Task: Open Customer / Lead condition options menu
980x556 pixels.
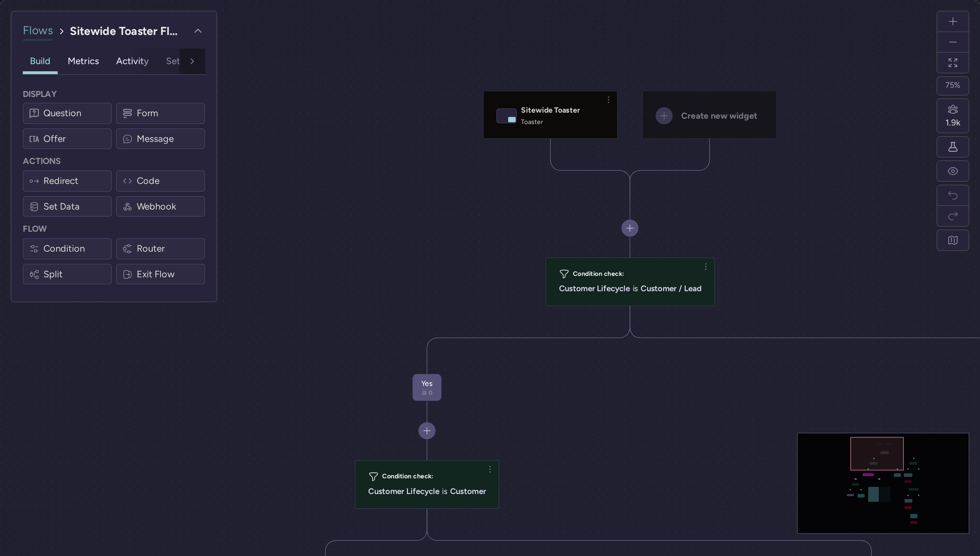Action: pos(706,267)
